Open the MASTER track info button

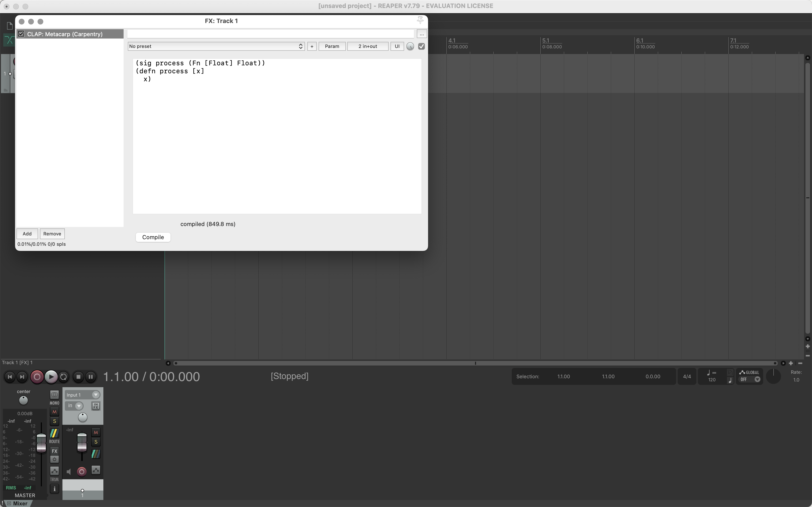coord(54,489)
